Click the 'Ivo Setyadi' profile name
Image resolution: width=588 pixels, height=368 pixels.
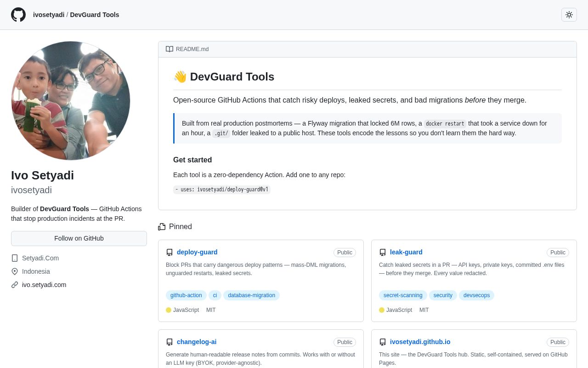[42, 175]
